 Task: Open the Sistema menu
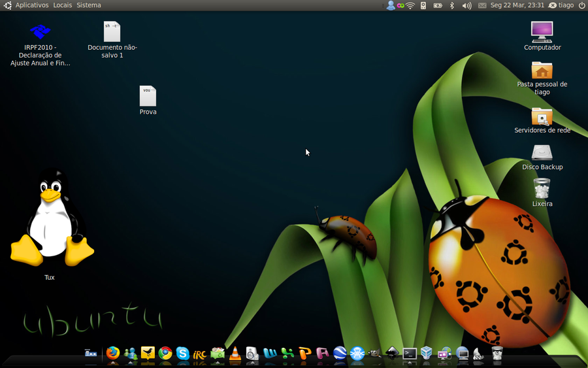click(x=88, y=5)
